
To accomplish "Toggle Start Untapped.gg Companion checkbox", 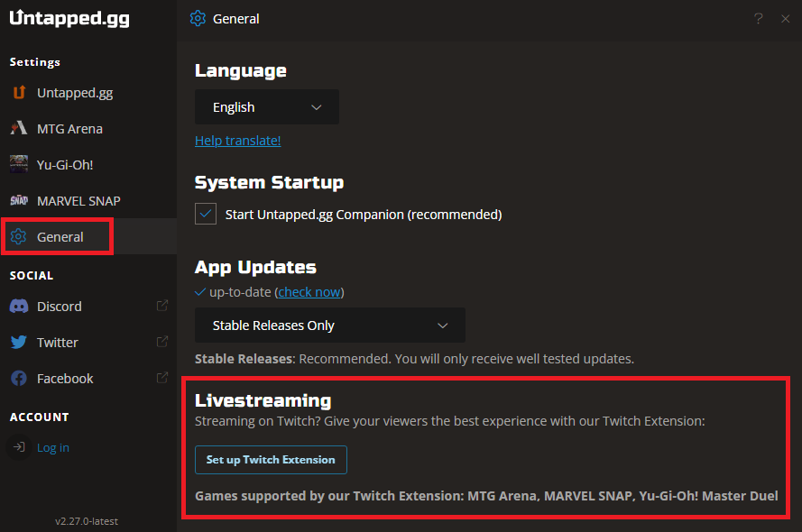I will pos(206,214).
